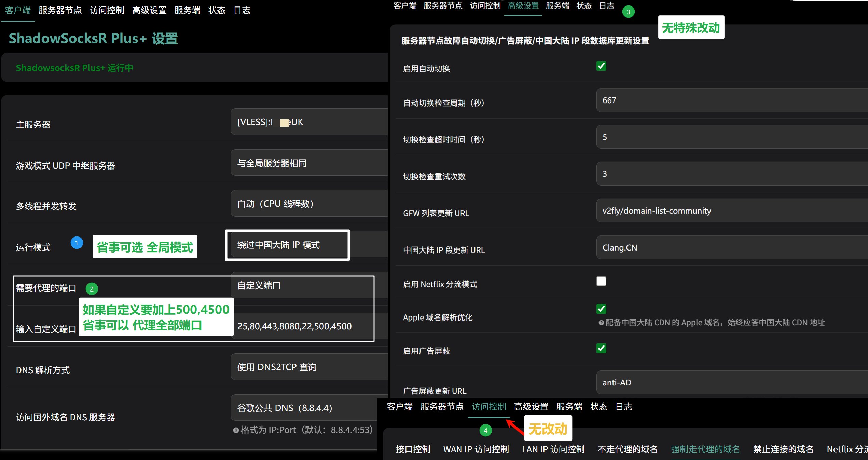This screenshot has width=868, height=460.
Task: Open the 不走代理的域名 section
Action: click(628, 449)
